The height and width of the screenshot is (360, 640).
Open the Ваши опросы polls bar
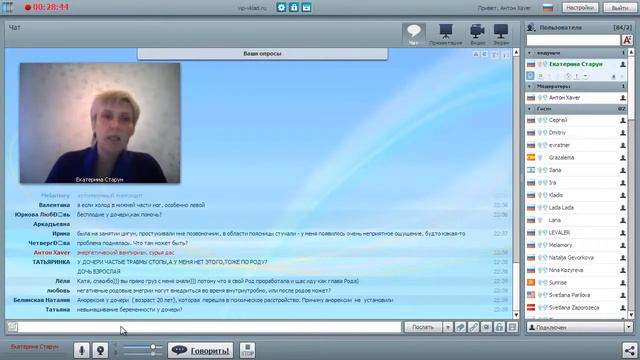pos(262,53)
